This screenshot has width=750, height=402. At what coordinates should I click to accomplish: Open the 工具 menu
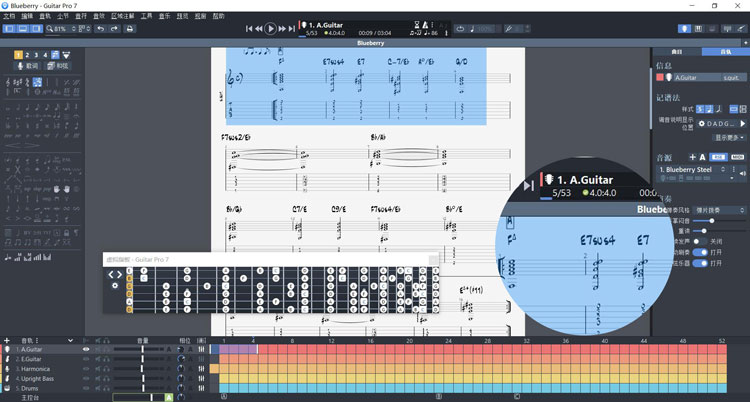click(147, 17)
